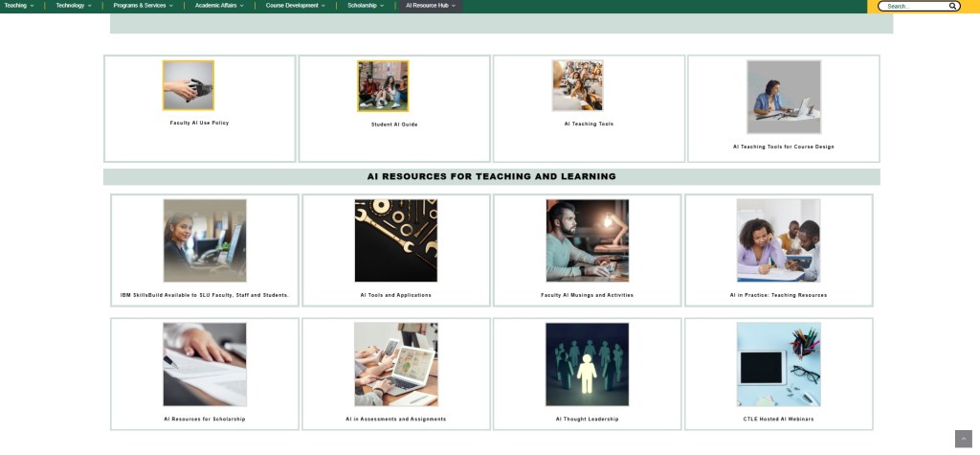
Task: Open the Scholarship navigation menu
Action: [x=366, y=6]
